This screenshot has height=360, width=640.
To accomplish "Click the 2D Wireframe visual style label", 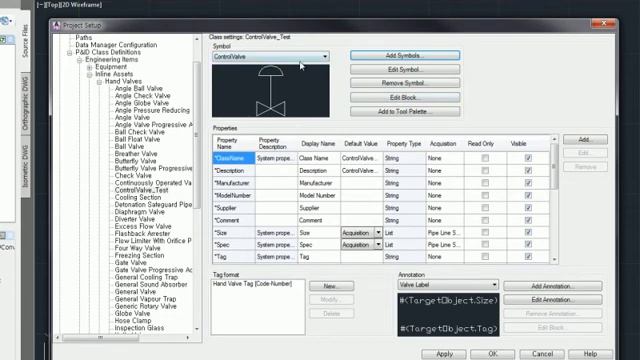I will [82, 5].
